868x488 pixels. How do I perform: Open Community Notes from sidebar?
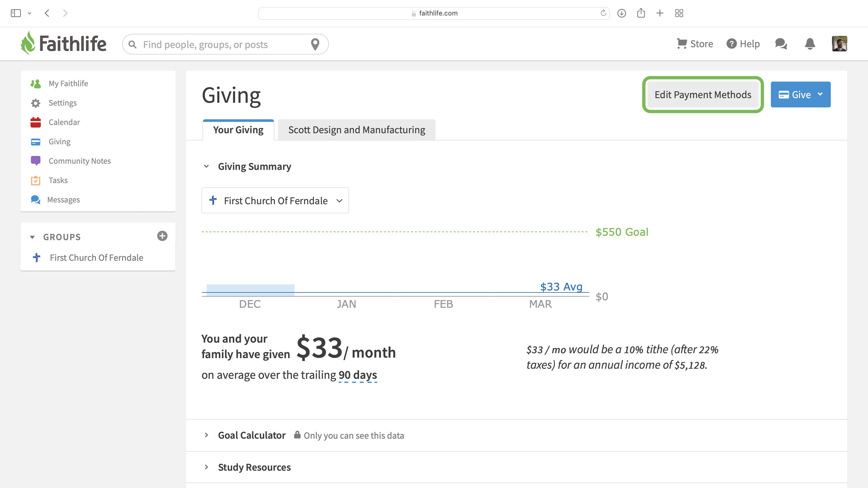click(80, 161)
